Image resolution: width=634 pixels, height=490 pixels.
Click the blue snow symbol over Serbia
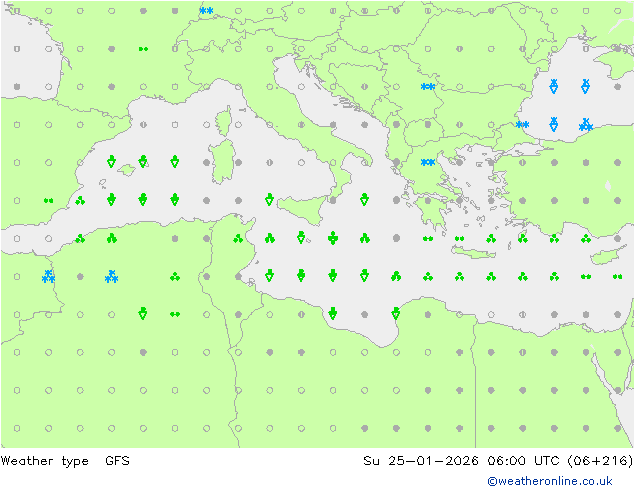tap(428, 86)
